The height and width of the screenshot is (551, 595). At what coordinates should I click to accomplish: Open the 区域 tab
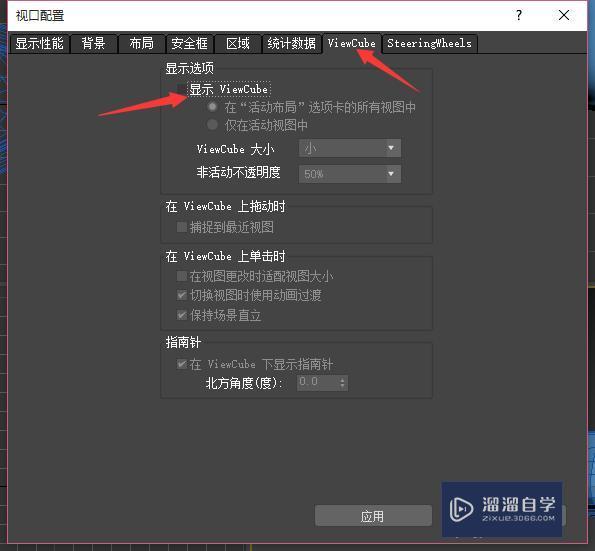click(x=238, y=43)
